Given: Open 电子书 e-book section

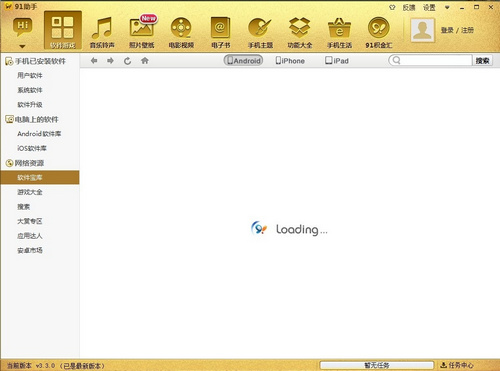Looking at the screenshot, I should (220, 32).
